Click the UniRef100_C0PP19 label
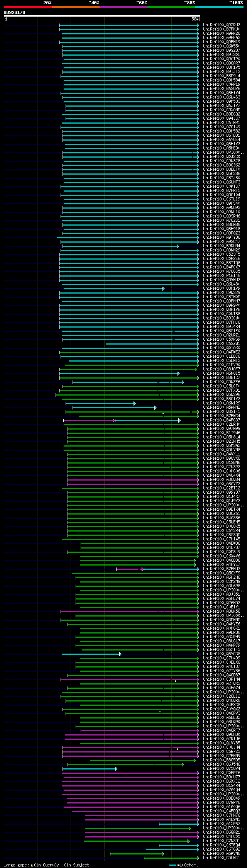Image resolution: width=247 pixels, height=868 pixels. click(222, 84)
